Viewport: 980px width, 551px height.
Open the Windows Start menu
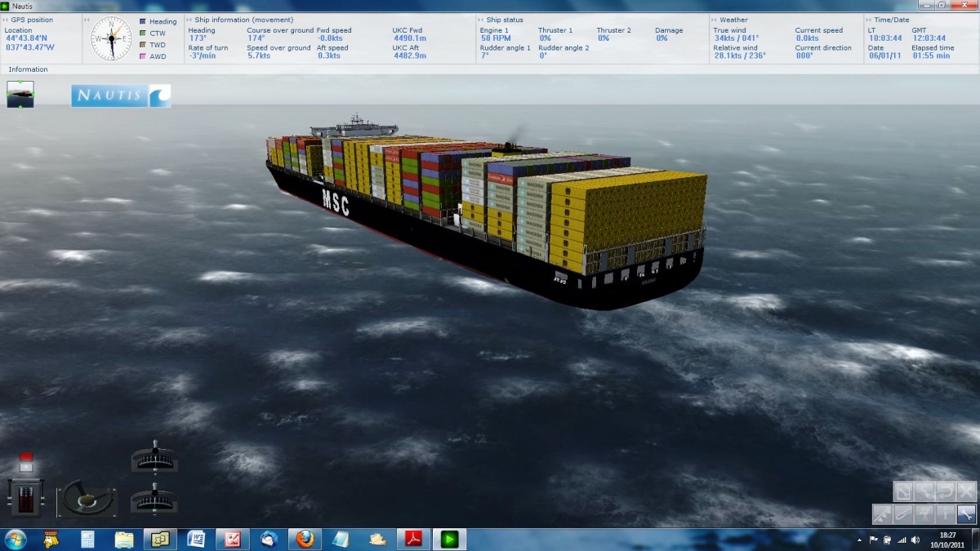[16, 539]
